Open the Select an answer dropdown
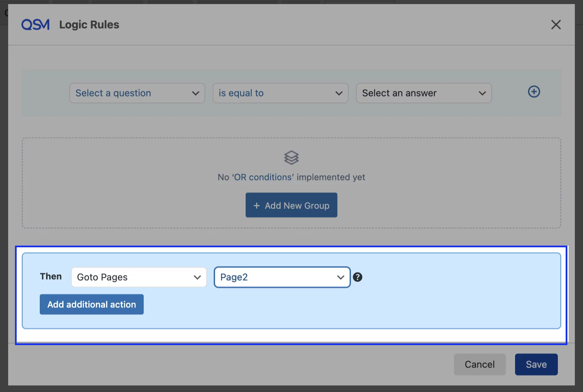Viewport: 583px width, 392px height. point(424,93)
